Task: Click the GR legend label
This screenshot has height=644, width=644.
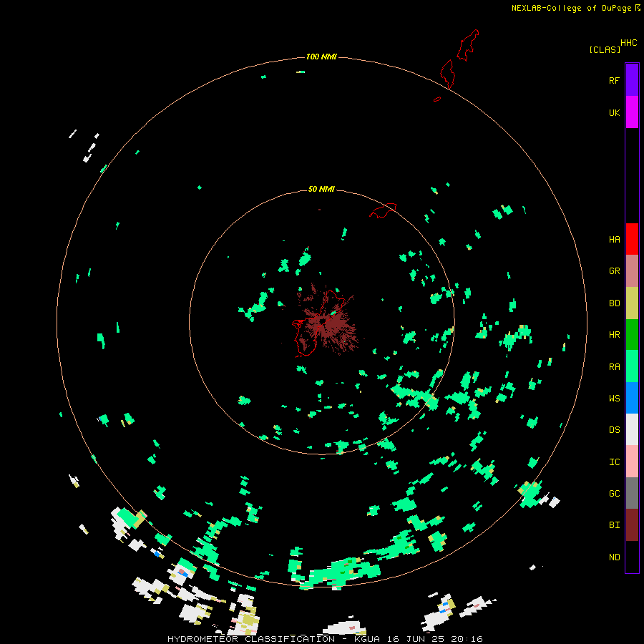Action: (614, 271)
